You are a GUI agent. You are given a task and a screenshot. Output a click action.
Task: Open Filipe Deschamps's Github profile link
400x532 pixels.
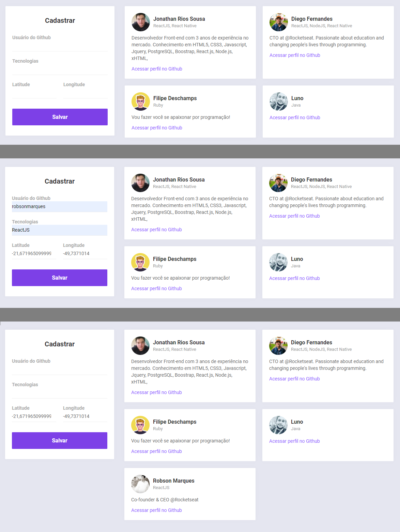pyautogui.click(x=156, y=127)
